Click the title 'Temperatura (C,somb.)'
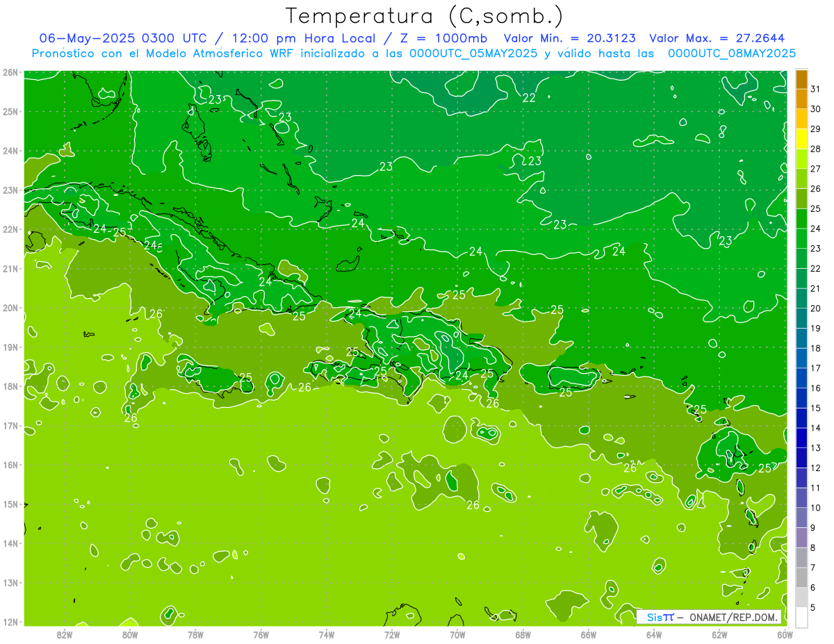 pos(425,16)
